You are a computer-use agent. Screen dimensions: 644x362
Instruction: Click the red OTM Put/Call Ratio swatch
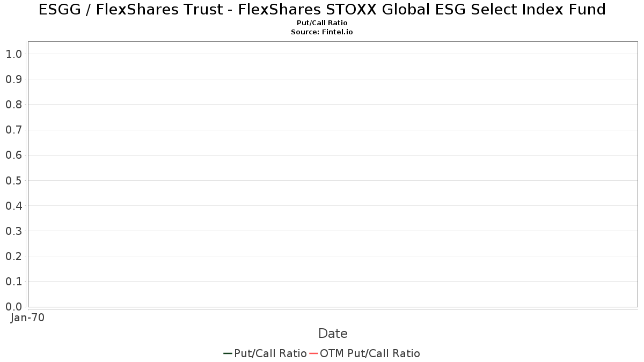coord(314,353)
